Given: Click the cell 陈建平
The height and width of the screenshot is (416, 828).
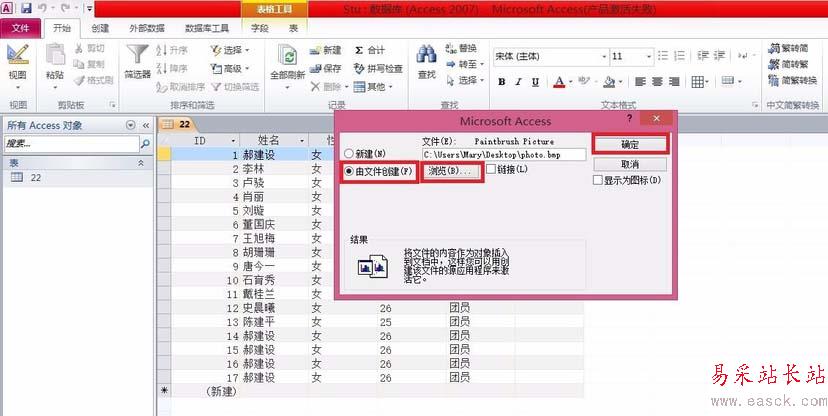Looking at the screenshot, I should 275,322.
